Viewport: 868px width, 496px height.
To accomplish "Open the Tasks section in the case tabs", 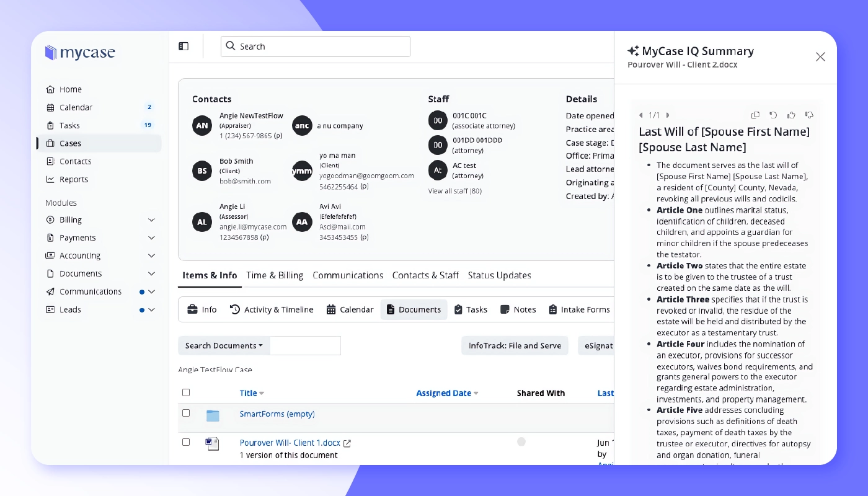I will [x=471, y=309].
